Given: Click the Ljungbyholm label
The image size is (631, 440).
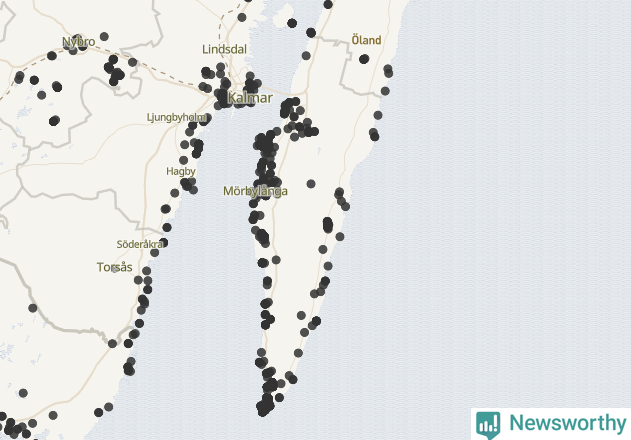Looking at the screenshot, I should (x=176, y=118).
